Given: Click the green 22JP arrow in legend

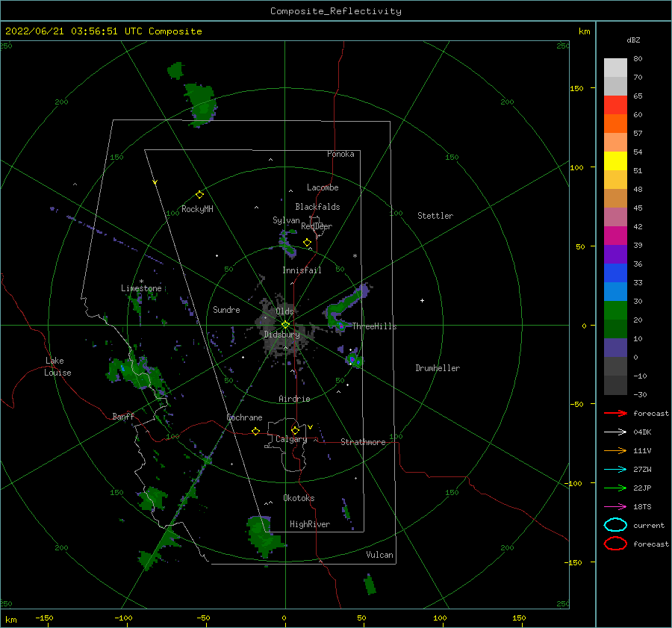Looking at the screenshot, I should coord(615,488).
